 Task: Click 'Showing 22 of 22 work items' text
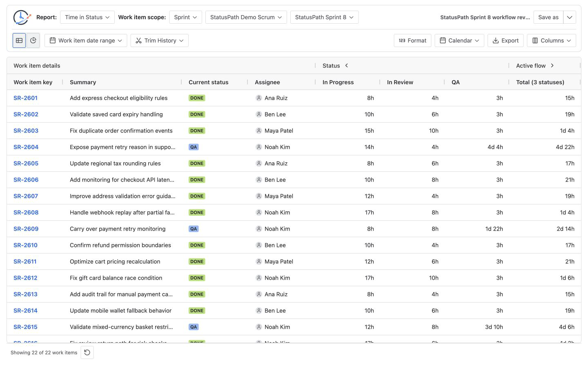44,352
